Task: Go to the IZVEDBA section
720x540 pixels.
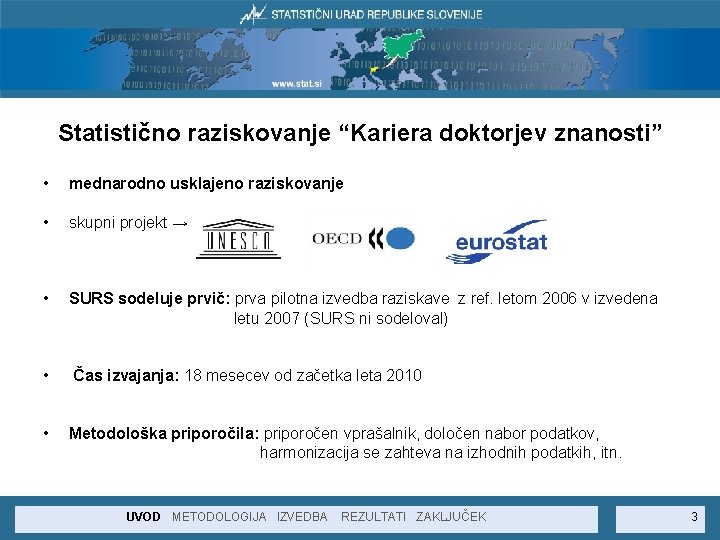Action: 302,517
